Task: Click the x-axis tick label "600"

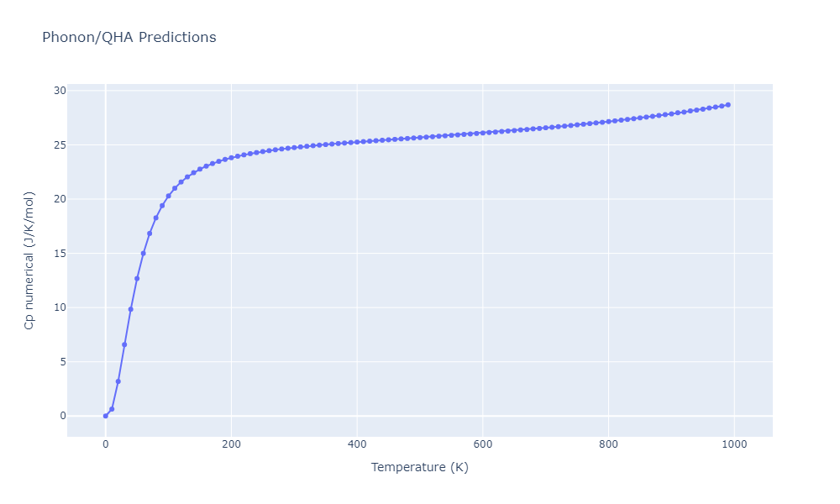Action: (x=482, y=444)
